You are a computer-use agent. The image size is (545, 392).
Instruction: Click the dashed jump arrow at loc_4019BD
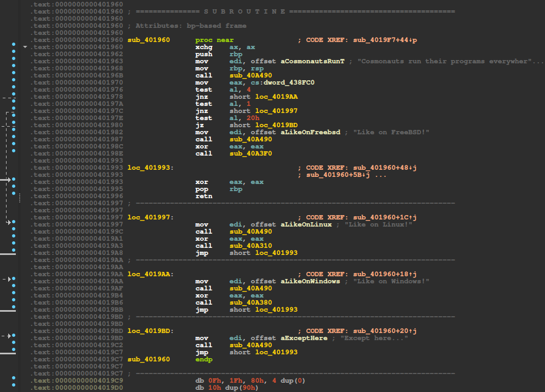(x=8, y=336)
